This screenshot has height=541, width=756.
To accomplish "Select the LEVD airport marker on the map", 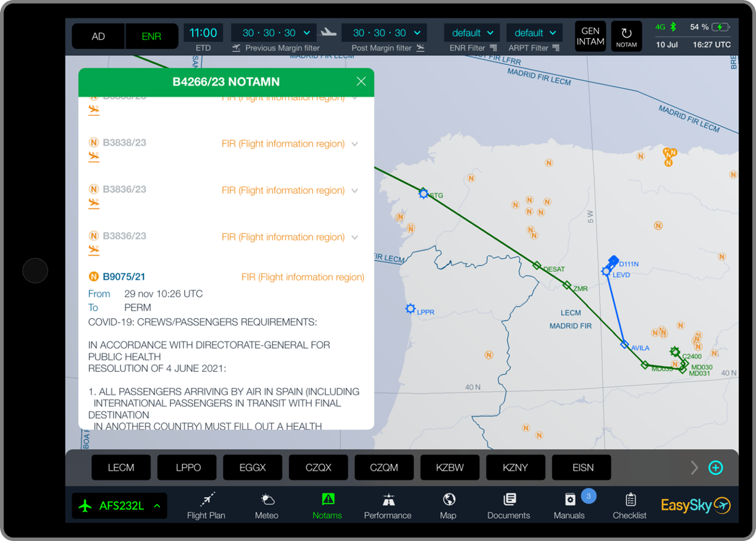I will click(x=607, y=272).
